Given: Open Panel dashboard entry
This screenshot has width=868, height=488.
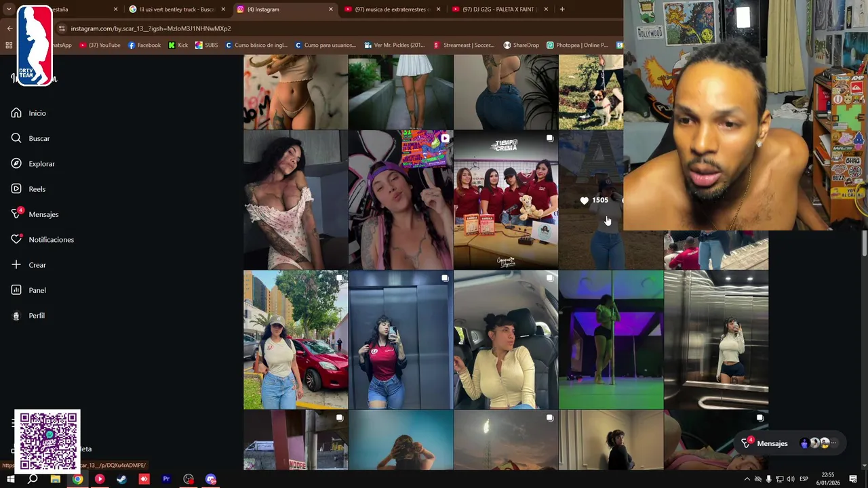Looking at the screenshot, I should point(28,290).
